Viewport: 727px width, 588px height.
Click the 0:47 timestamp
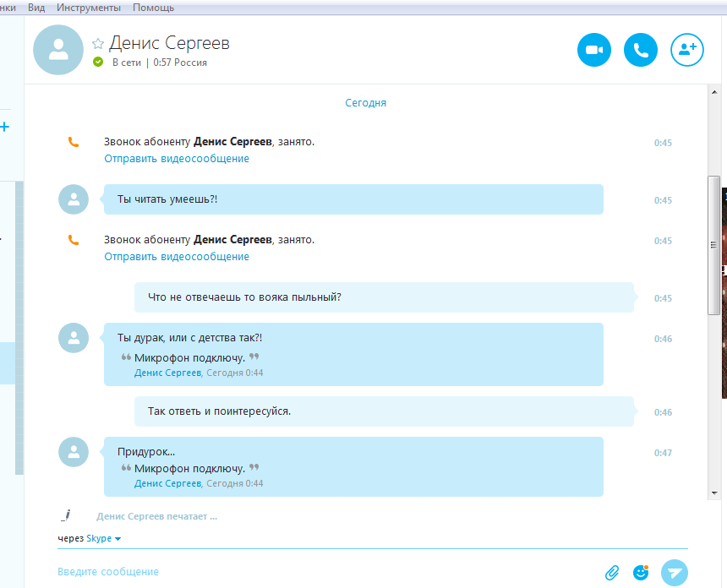(x=663, y=453)
